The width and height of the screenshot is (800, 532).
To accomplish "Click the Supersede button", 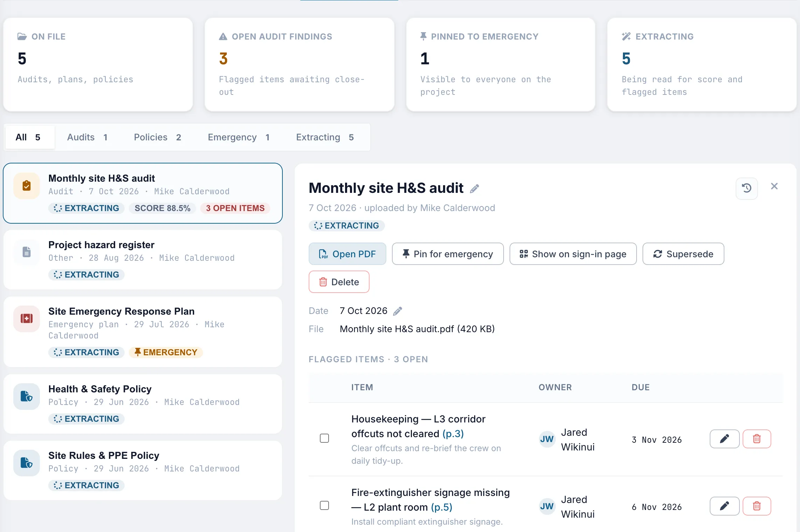I will tap(683, 254).
